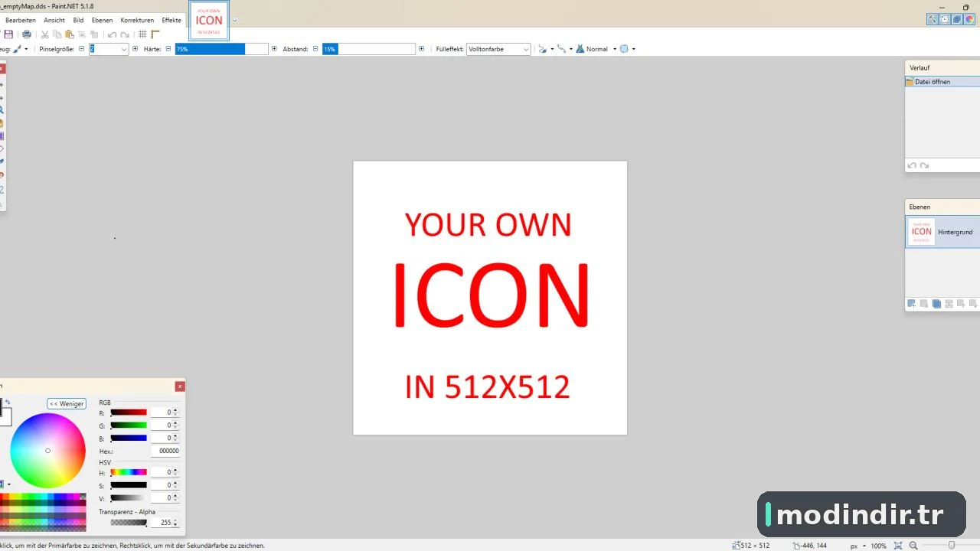
Task: Click the 100% zoom value in status bar
Action: 878,546
